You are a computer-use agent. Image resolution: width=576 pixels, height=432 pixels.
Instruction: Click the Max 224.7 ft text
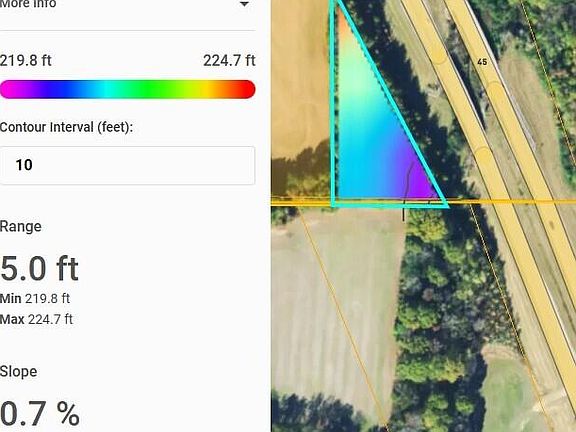click(x=36, y=319)
